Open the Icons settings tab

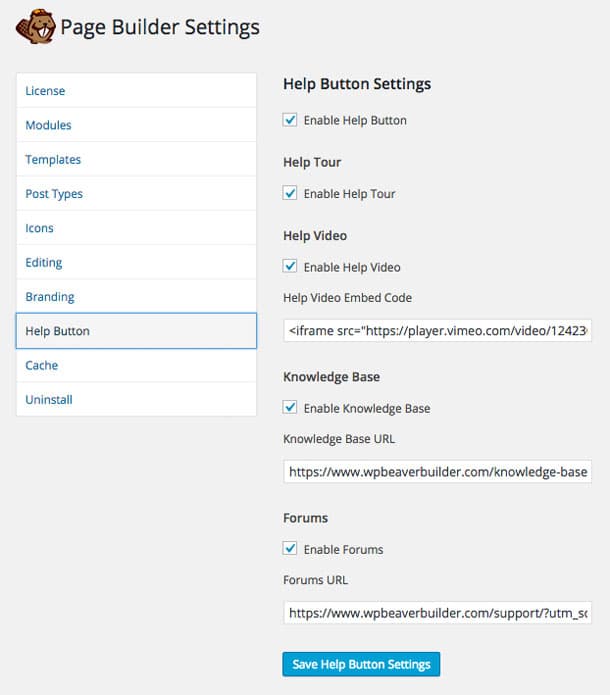40,228
